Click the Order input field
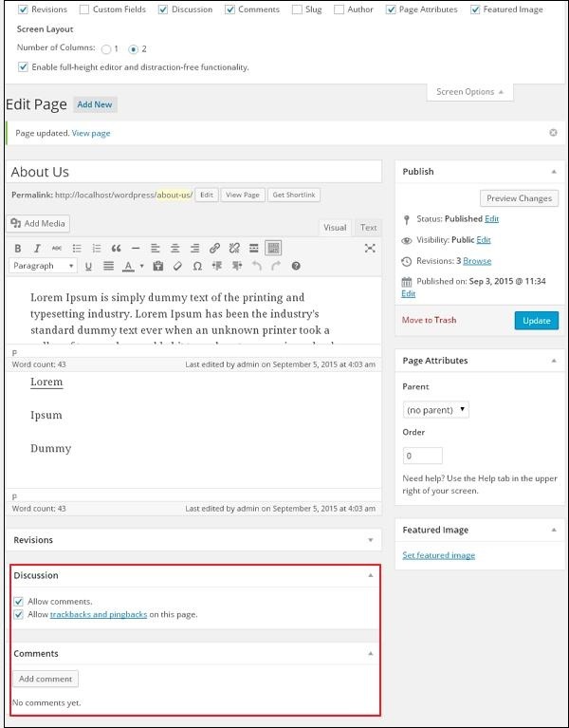Viewport: 569px width, 728px height. [x=422, y=456]
